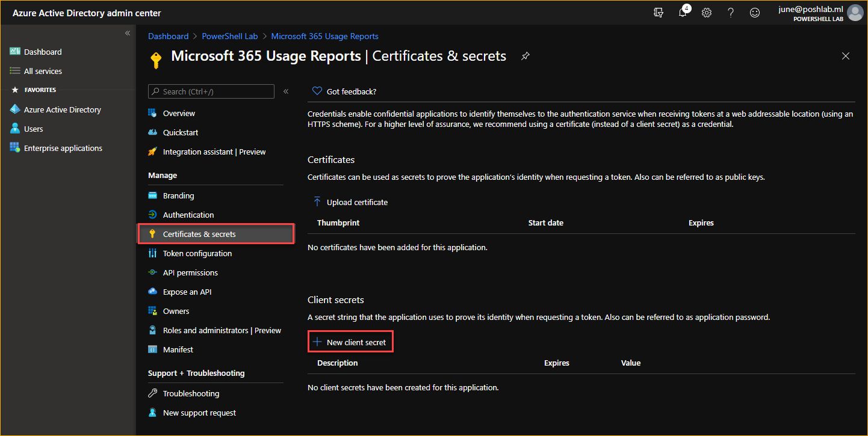Viewport: 868px width, 436px height.
Task: Select Certificates & secrets menu item
Action: pyautogui.click(x=216, y=234)
